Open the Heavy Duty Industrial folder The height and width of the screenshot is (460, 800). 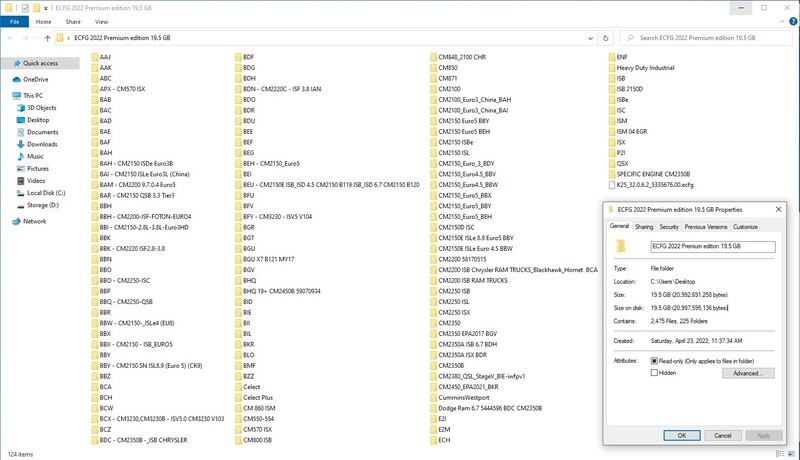[x=649, y=67]
